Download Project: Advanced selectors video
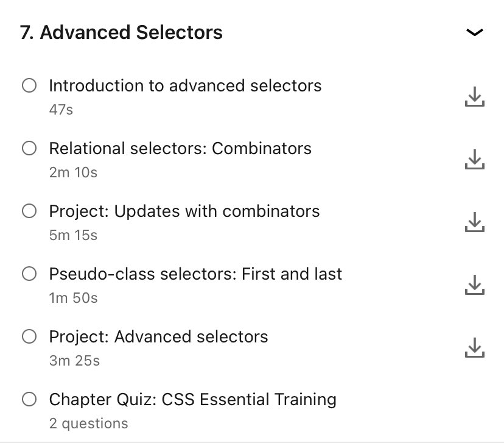This screenshot has width=504, height=446. pos(474,347)
